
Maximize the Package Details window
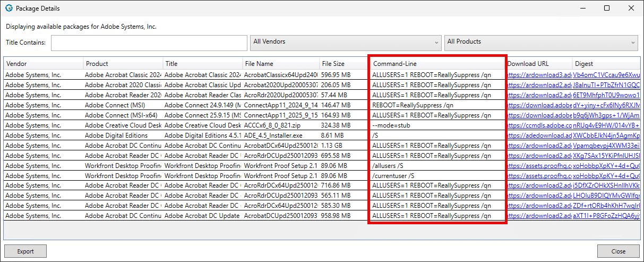pyautogui.click(x=607, y=9)
